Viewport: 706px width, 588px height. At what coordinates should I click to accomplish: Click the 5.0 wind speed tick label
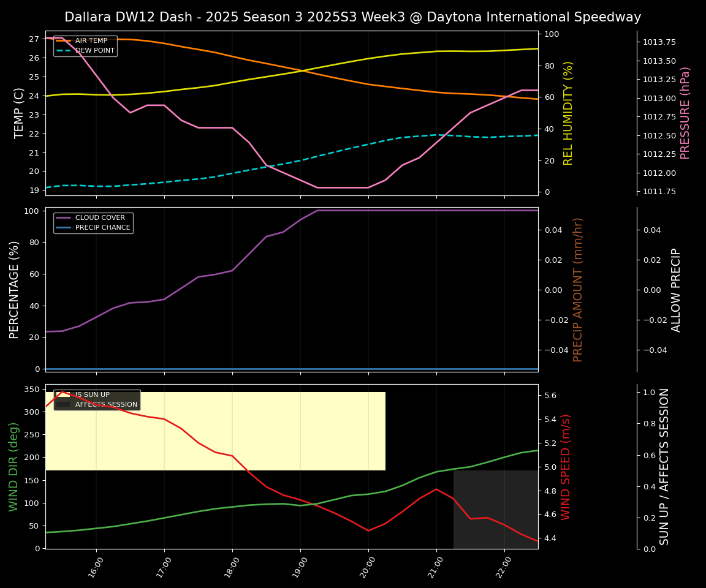click(x=550, y=467)
